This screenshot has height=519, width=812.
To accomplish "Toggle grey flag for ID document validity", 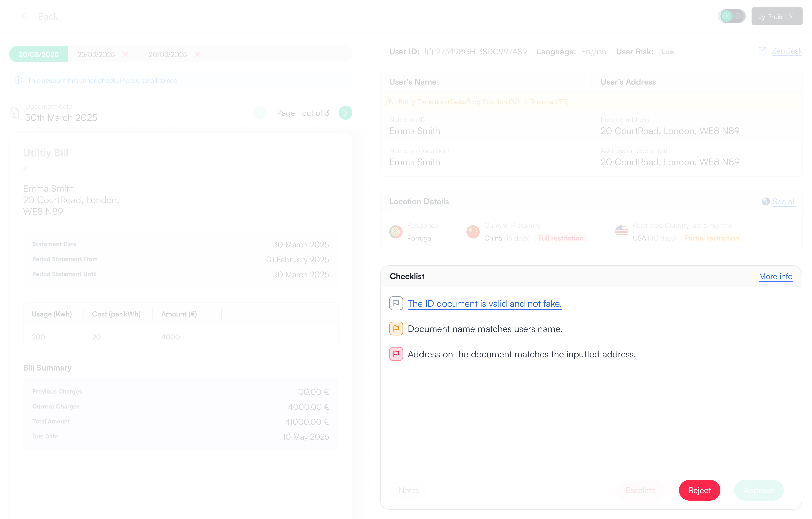I will (x=396, y=303).
